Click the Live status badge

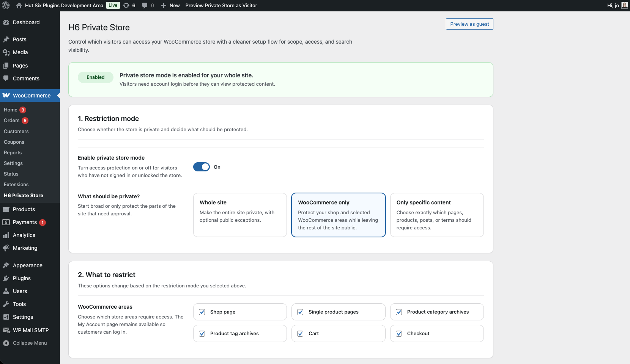113,5
